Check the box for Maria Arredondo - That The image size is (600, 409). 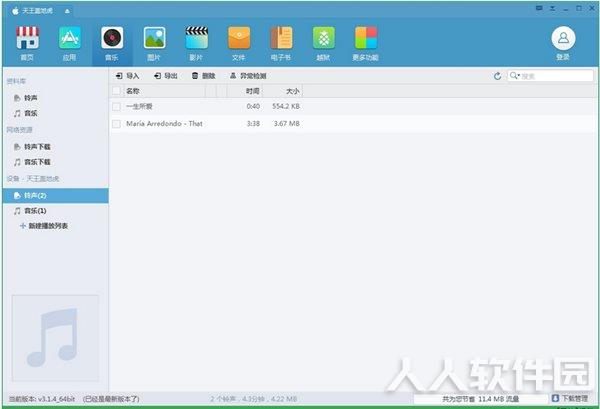pos(116,124)
